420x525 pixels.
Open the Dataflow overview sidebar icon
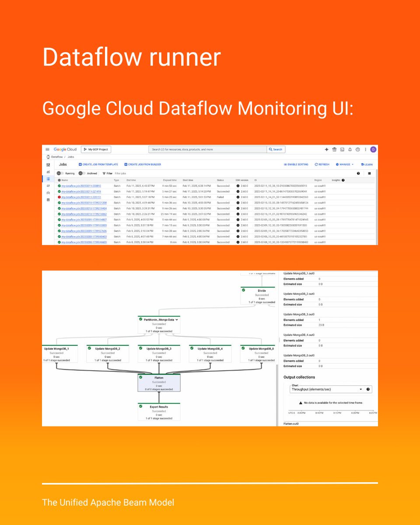click(x=48, y=164)
